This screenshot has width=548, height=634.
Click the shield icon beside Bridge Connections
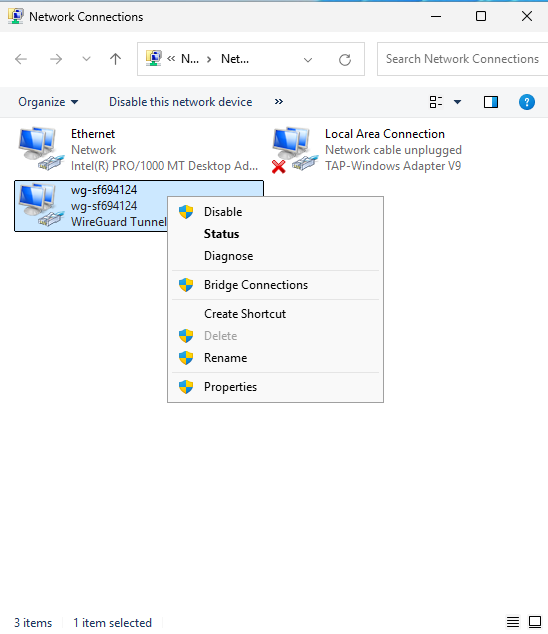[x=186, y=285]
